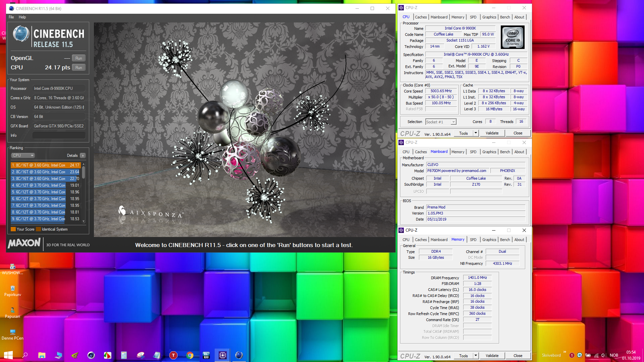Click Validate in top CPU-Z window
The width and height of the screenshot is (644, 362).
[x=492, y=133]
